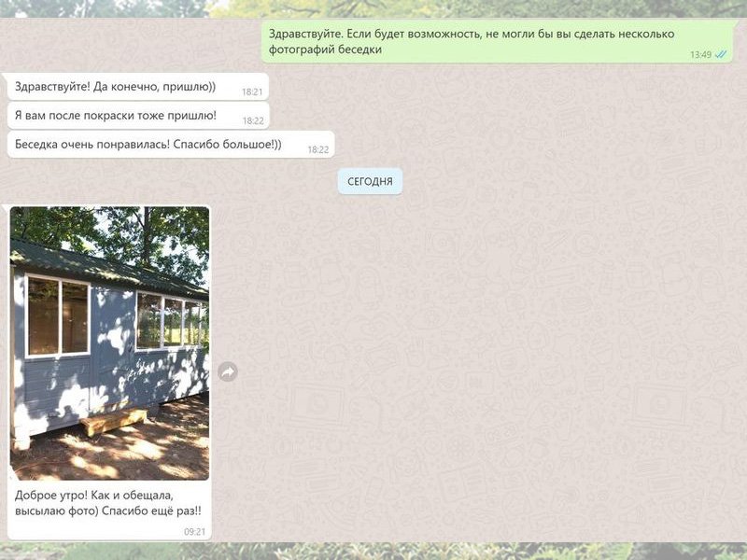Select the message 'Здравствуйте! Да конечно, пришлю))'

pos(138,87)
